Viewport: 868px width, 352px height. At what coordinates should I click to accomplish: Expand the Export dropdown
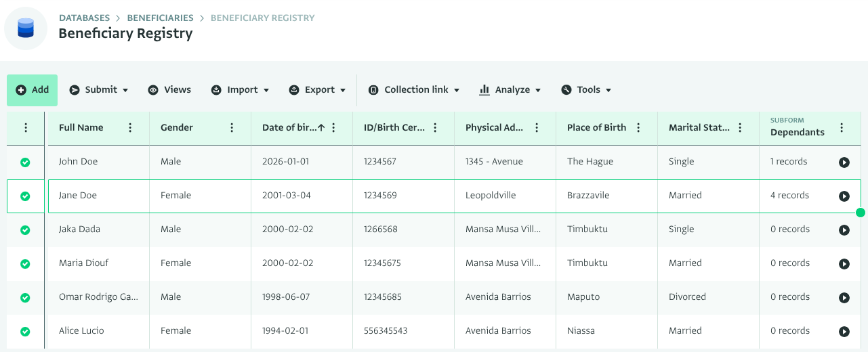pos(317,90)
